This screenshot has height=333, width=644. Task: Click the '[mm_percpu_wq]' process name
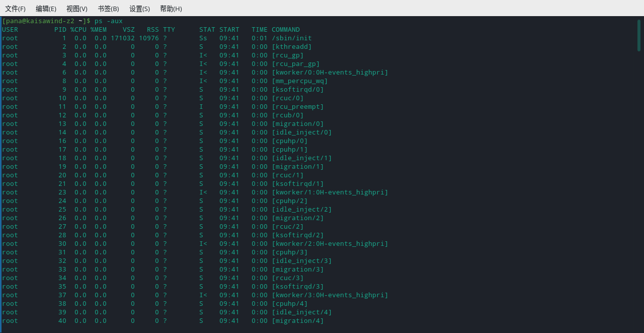pyautogui.click(x=300, y=81)
